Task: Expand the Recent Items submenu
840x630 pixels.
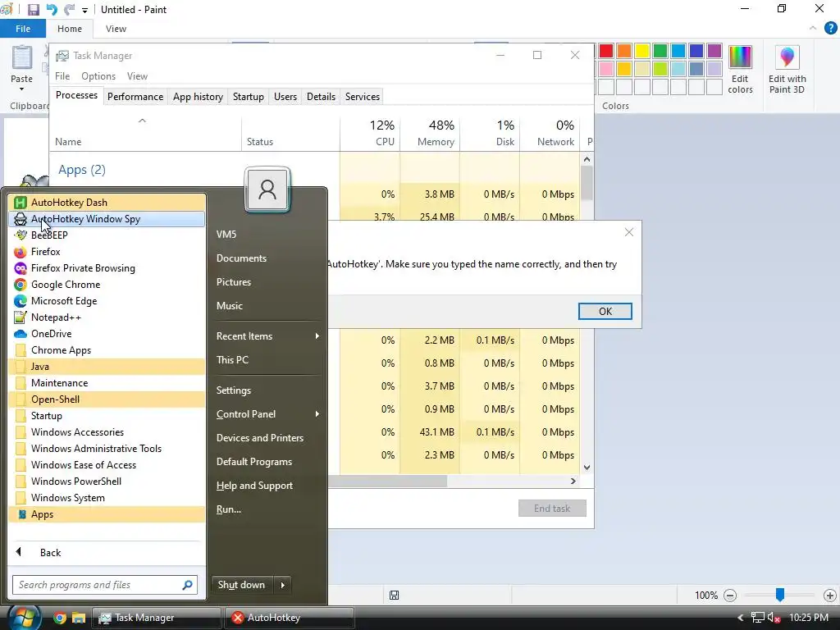Action: (x=267, y=336)
